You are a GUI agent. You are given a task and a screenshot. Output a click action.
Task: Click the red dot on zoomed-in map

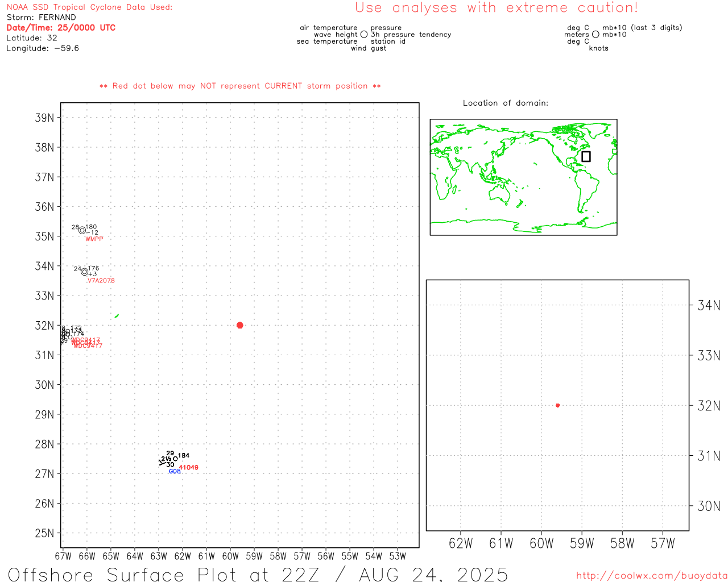[557, 405]
